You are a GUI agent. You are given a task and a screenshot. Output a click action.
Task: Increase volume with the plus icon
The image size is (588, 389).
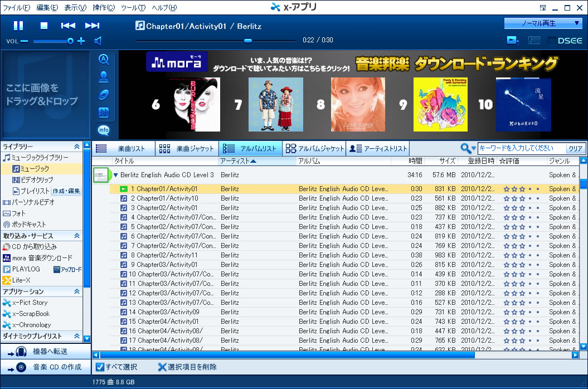click(x=81, y=41)
